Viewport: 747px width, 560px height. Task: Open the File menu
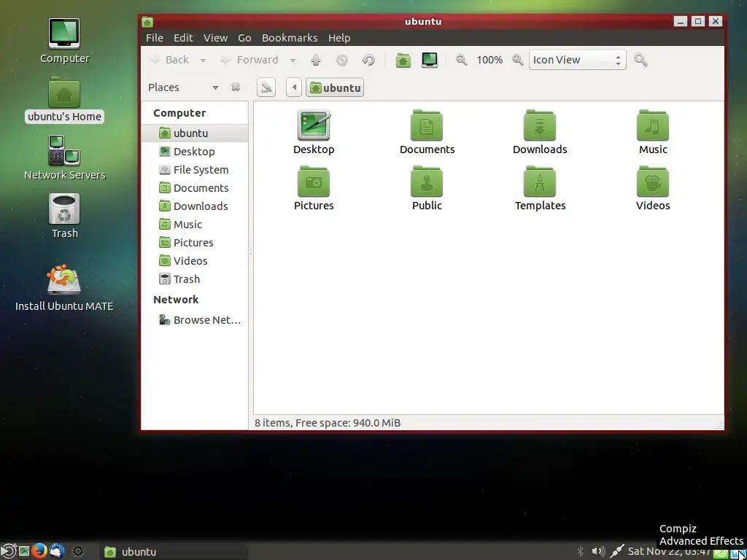(155, 38)
